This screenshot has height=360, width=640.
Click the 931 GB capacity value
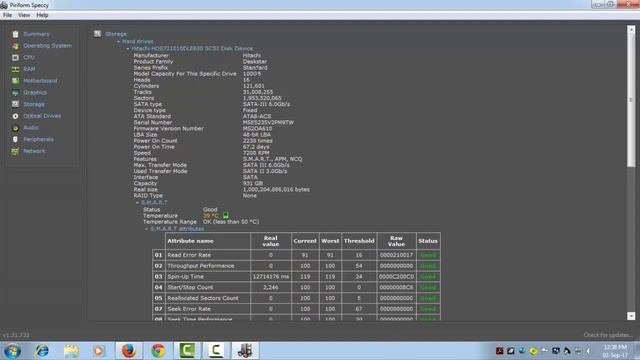pos(253,184)
